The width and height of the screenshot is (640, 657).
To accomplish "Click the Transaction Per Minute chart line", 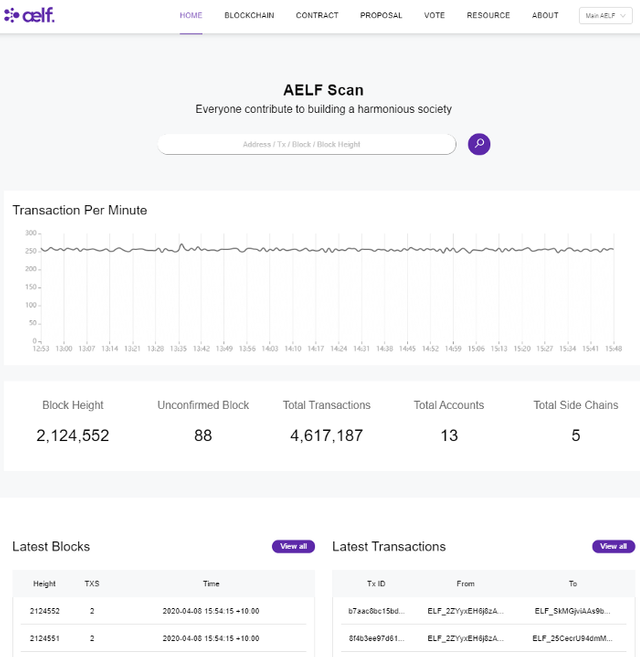I will [x=327, y=250].
